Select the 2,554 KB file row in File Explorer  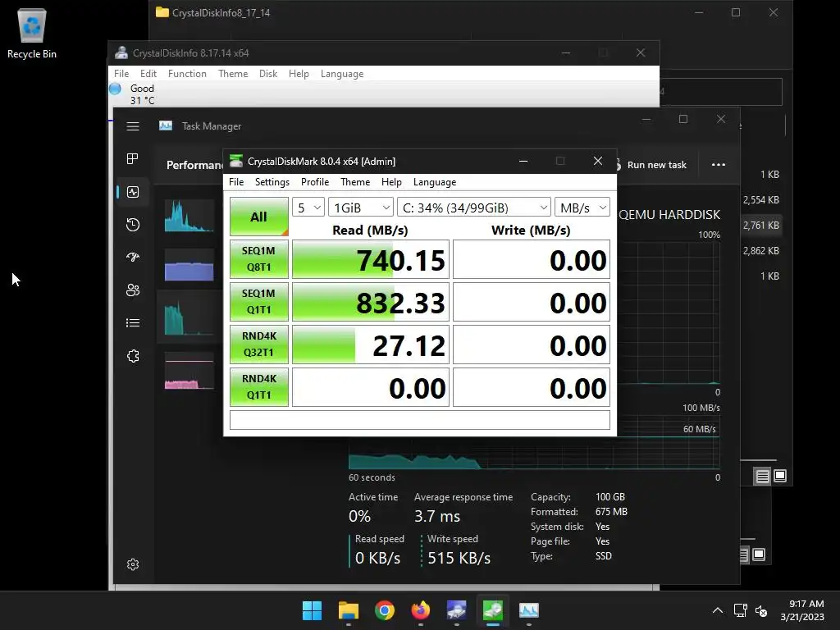coord(760,200)
